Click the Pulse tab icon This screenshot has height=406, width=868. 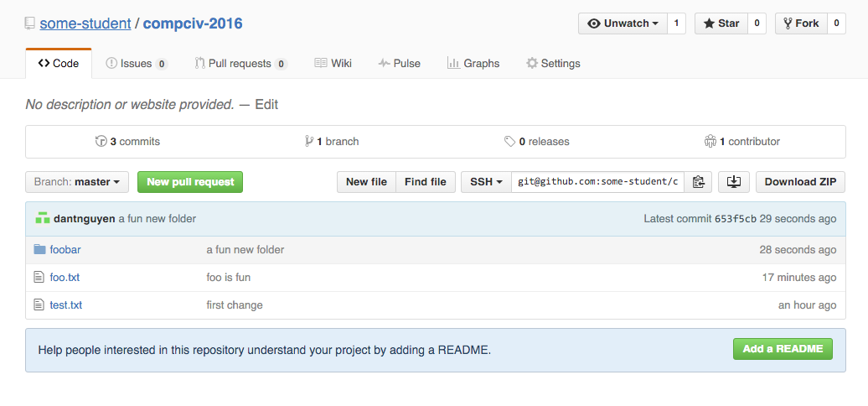pos(385,64)
